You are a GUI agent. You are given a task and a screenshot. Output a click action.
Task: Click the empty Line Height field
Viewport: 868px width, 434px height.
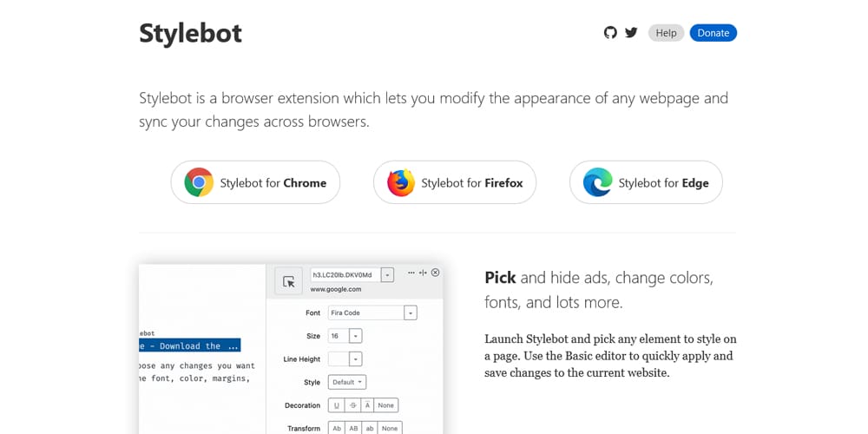339,359
